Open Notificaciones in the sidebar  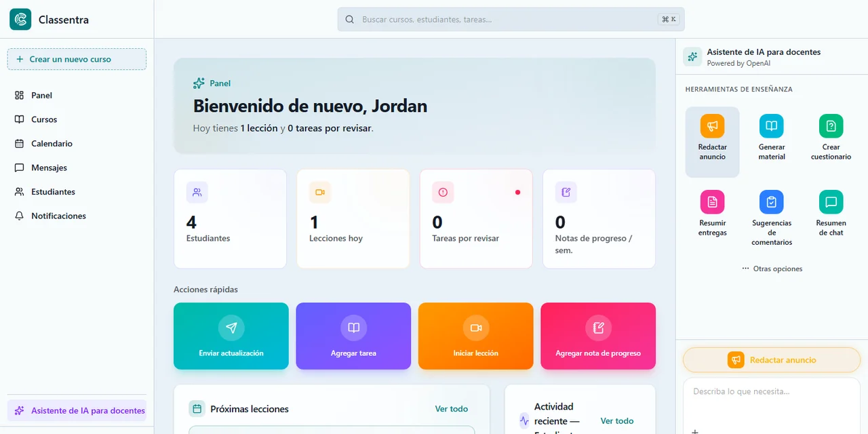77,216
